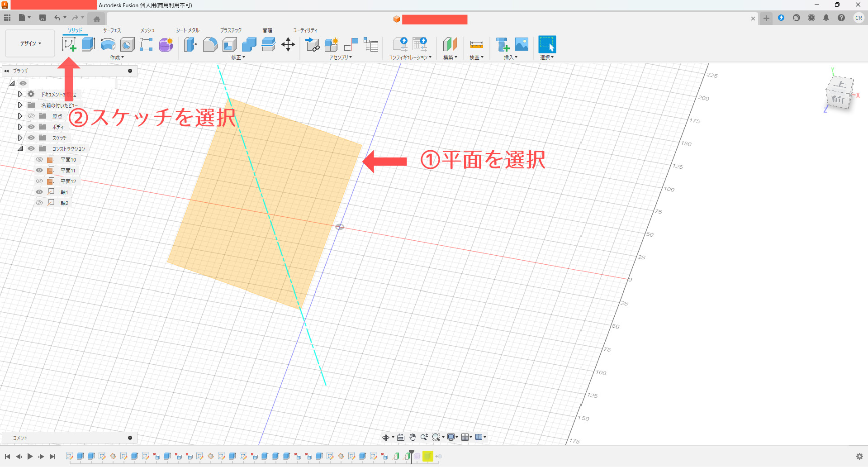868x467 pixels.
Task: Expand the ボディ folder
Action: click(20, 127)
